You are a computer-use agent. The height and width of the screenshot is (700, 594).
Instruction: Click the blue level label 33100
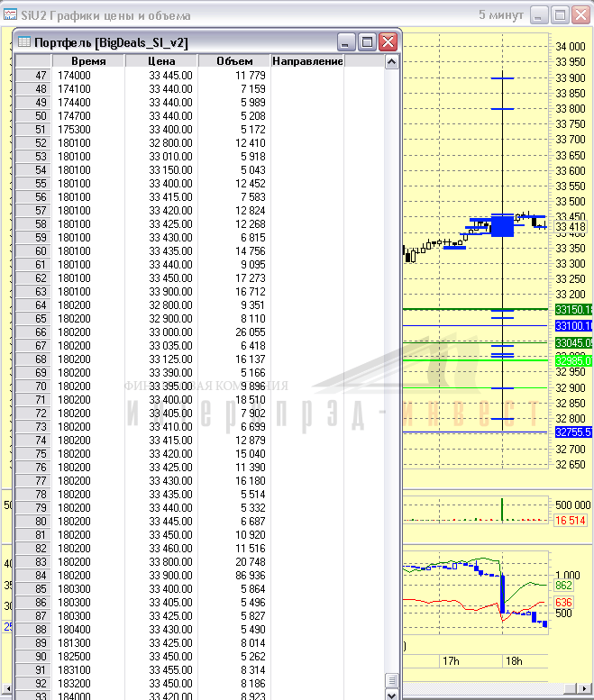pos(573,326)
